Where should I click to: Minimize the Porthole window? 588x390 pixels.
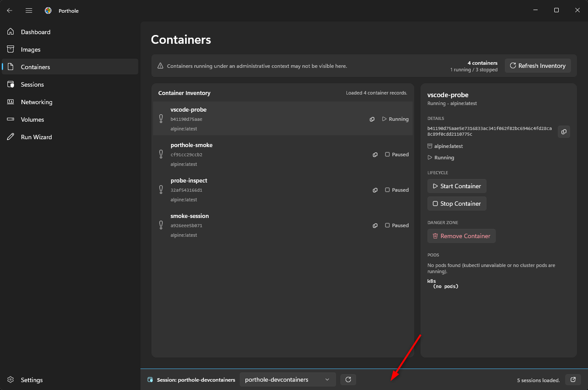pos(535,10)
